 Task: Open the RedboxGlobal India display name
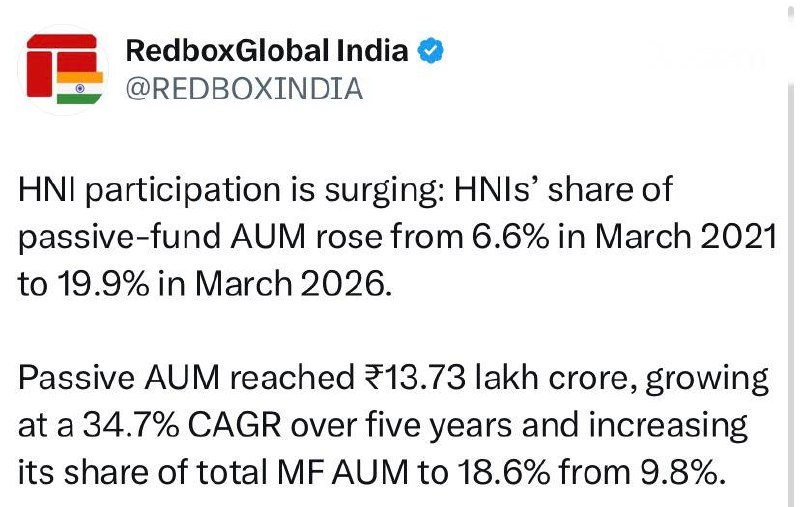point(267,50)
